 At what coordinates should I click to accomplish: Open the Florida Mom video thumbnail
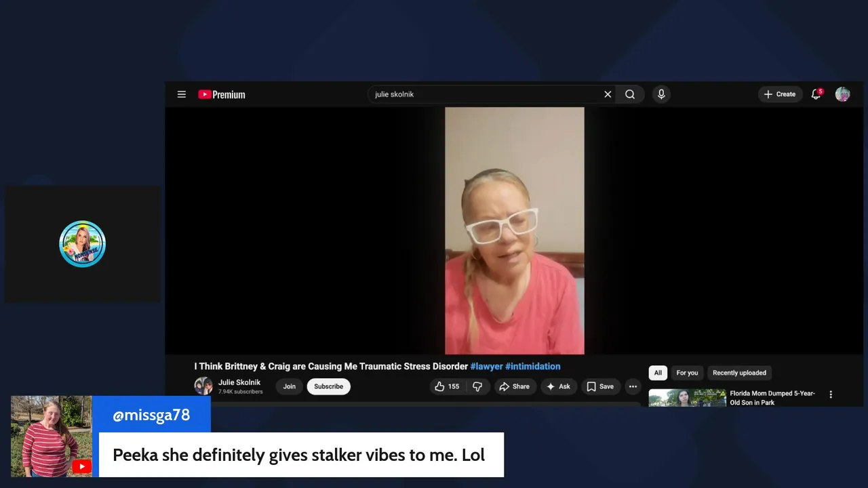pyautogui.click(x=687, y=398)
